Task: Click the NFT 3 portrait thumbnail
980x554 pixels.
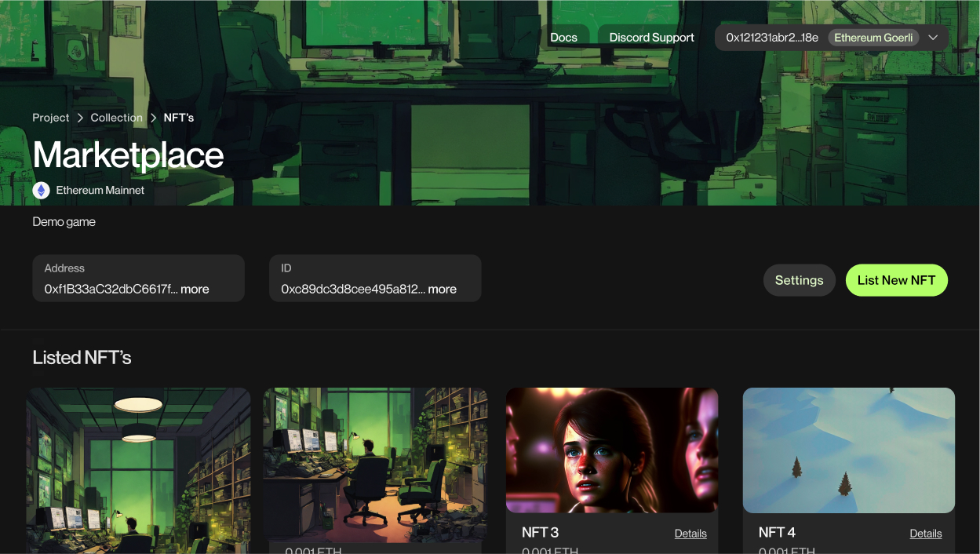Action: tap(611, 450)
